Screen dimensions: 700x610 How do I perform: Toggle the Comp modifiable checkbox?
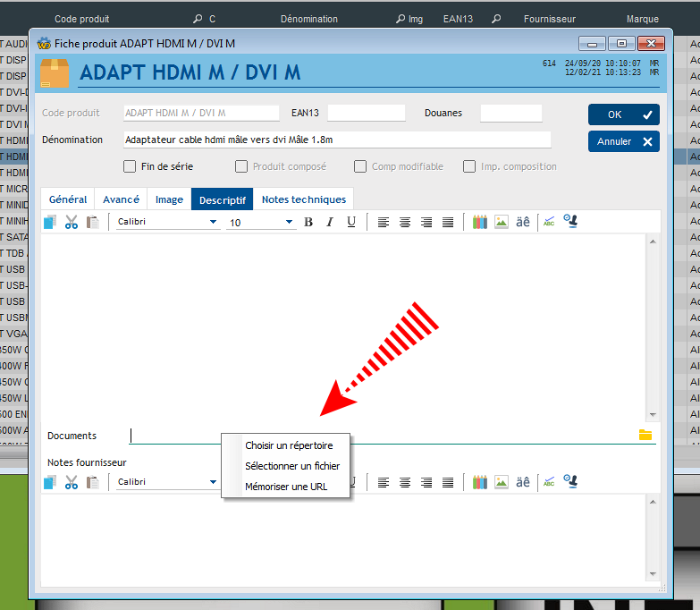[360, 166]
